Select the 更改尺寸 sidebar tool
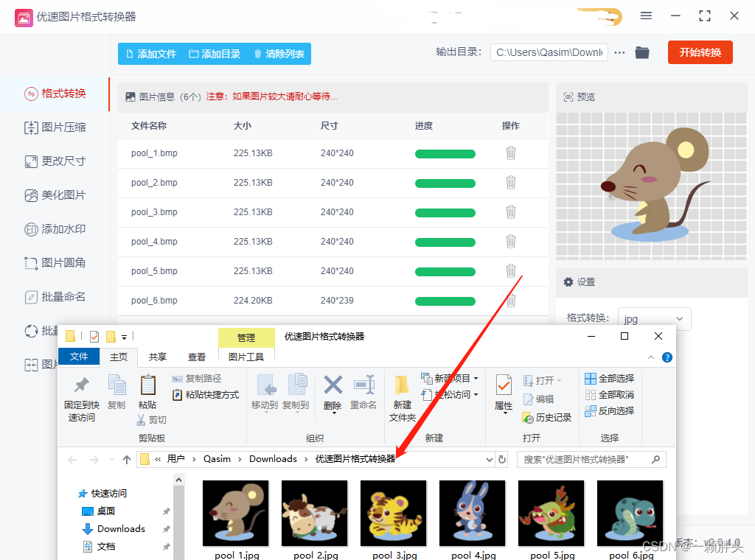 pyautogui.click(x=55, y=161)
